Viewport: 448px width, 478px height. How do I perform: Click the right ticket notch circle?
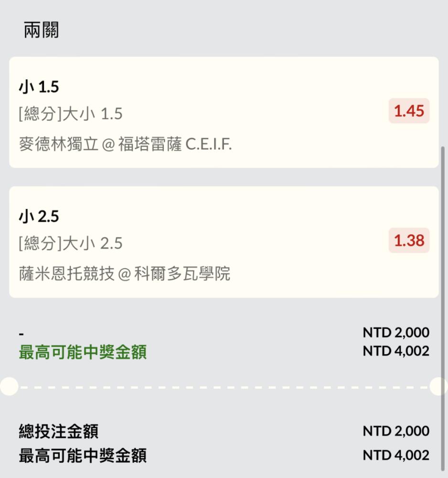click(439, 386)
